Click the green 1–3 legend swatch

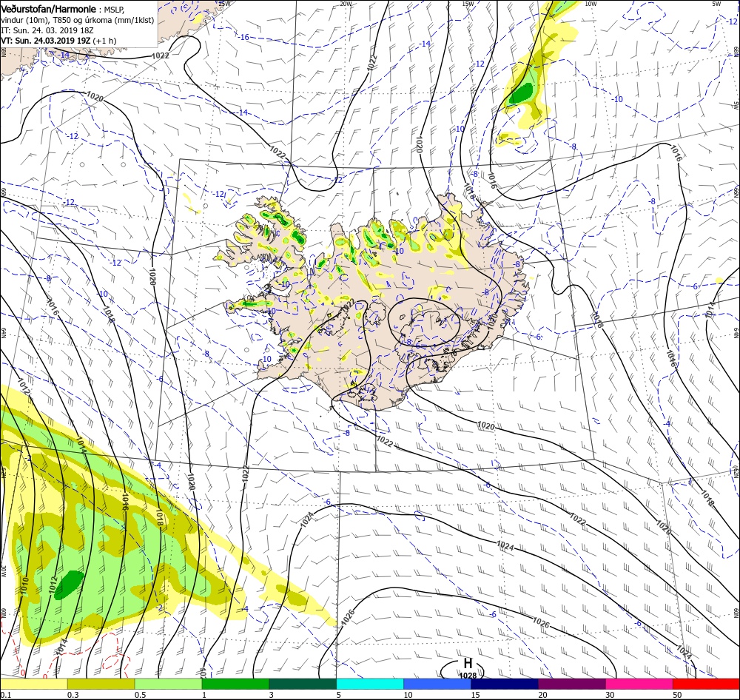pyautogui.click(x=235, y=684)
